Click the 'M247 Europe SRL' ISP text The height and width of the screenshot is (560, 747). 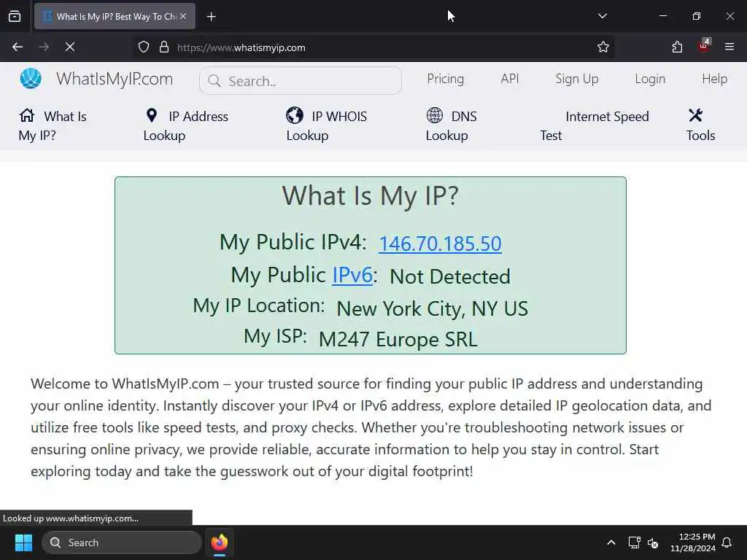click(398, 339)
